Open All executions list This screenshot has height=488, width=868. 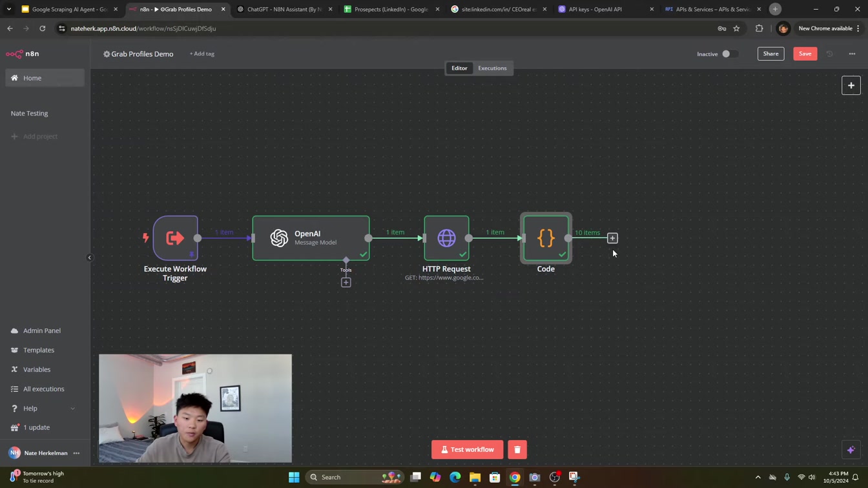(x=38, y=389)
